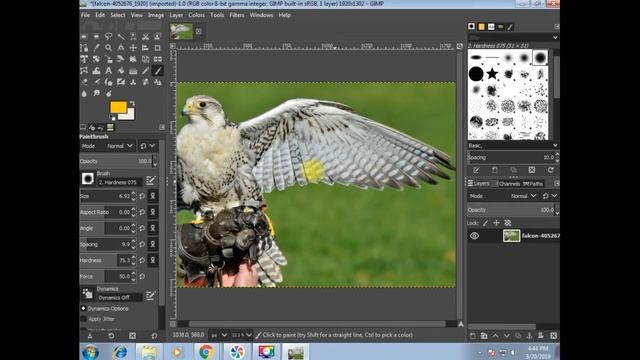
Task: Select the Zoom magnifier tool
Action: point(109,48)
